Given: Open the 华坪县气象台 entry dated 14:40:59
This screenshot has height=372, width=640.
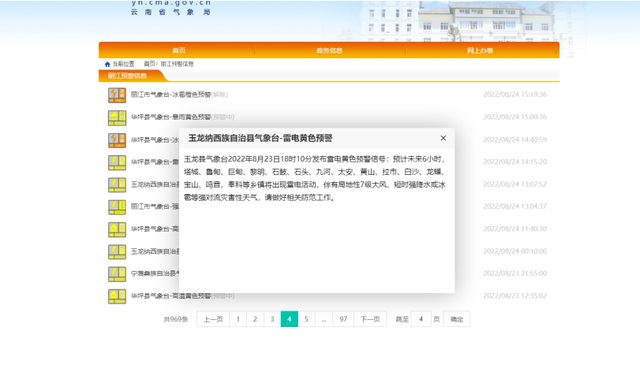Looking at the screenshot, I should [155, 140].
